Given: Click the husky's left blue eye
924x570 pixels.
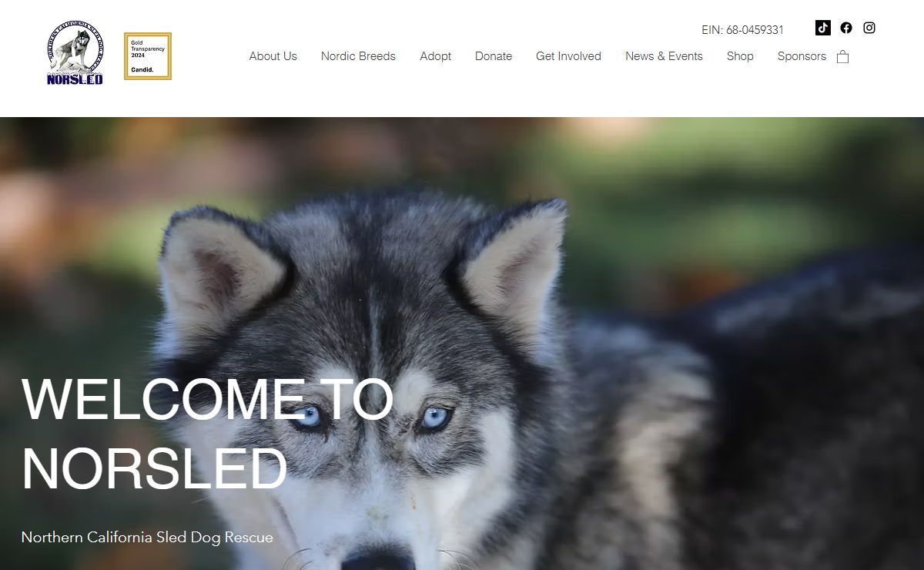Looking at the screenshot, I should point(310,417).
